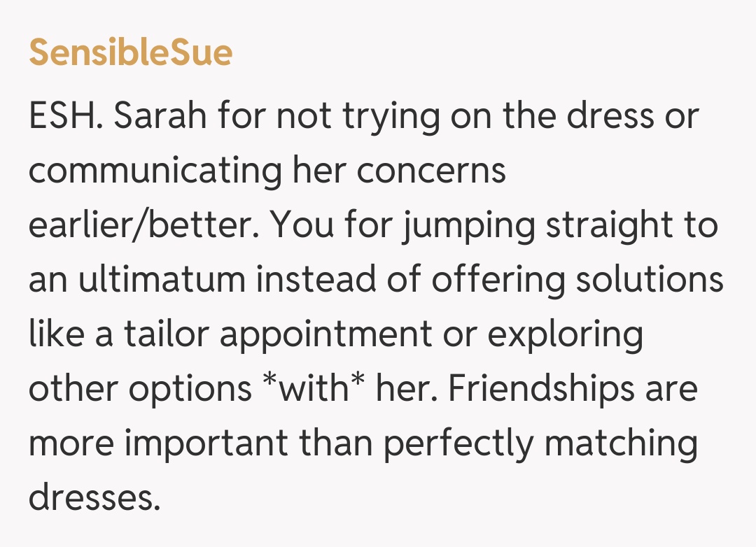This screenshot has height=547, width=756.
Task: Open the SensibleSue user profile
Action: pyautogui.click(x=130, y=52)
